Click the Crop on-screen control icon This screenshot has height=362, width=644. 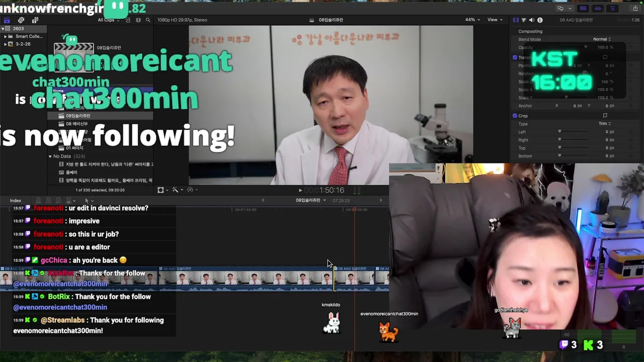click(605, 116)
